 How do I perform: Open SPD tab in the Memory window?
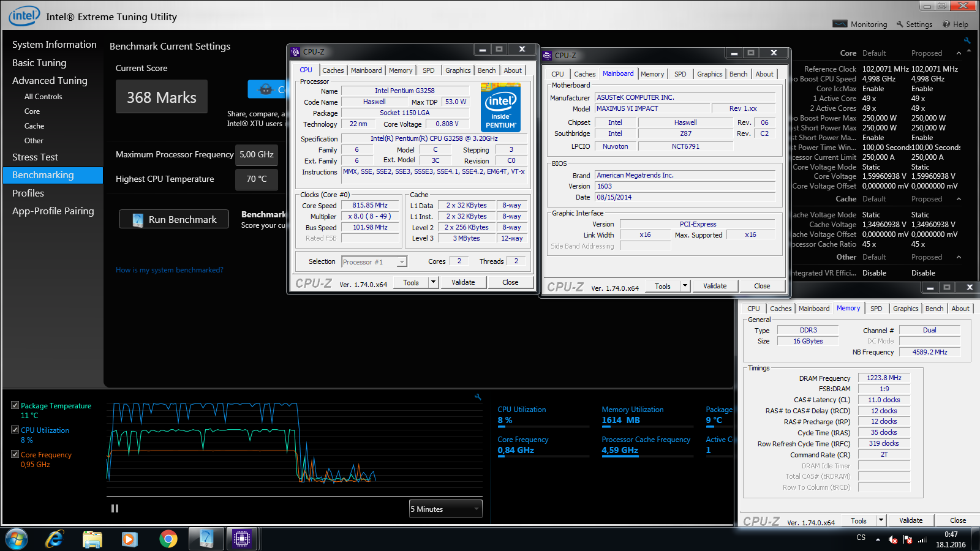pyautogui.click(x=876, y=309)
